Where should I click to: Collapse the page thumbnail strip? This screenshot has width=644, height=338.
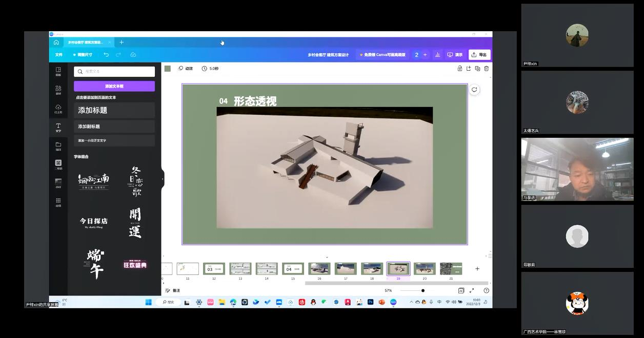pos(327,257)
